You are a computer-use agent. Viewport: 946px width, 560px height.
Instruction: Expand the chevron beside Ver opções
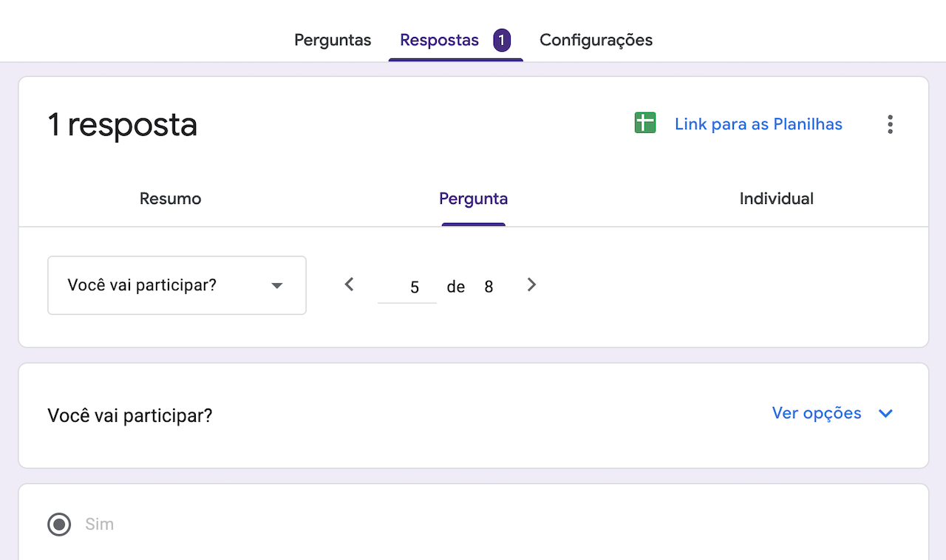(885, 414)
